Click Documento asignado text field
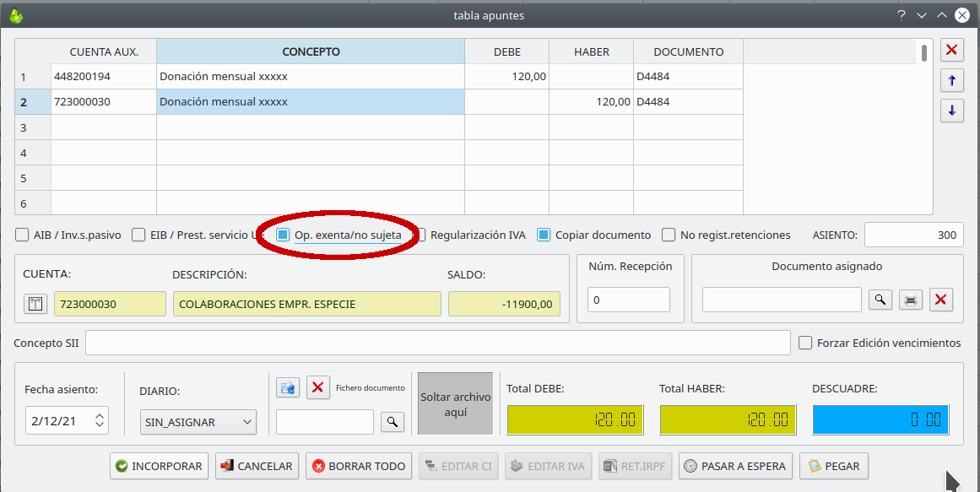The height and width of the screenshot is (492, 980). point(782,300)
